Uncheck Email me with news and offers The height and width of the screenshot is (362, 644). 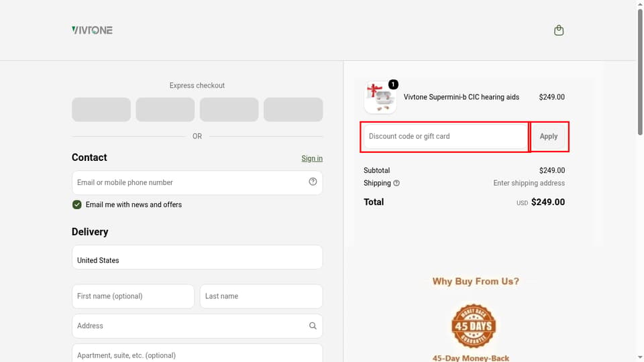pyautogui.click(x=76, y=204)
